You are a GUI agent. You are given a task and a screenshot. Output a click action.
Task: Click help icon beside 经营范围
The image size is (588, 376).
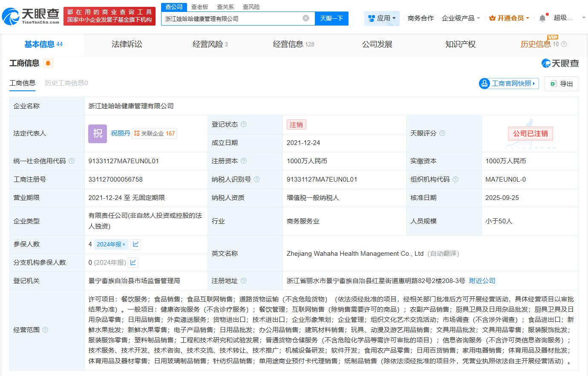click(45, 330)
